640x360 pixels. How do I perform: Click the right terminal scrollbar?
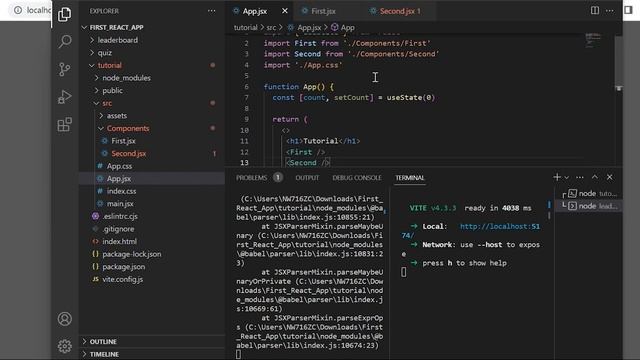pyautogui.click(x=549, y=210)
